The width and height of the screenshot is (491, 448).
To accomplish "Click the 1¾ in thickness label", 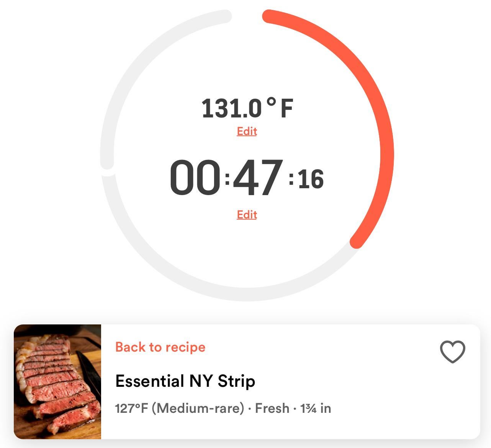I will (x=316, y=408).
